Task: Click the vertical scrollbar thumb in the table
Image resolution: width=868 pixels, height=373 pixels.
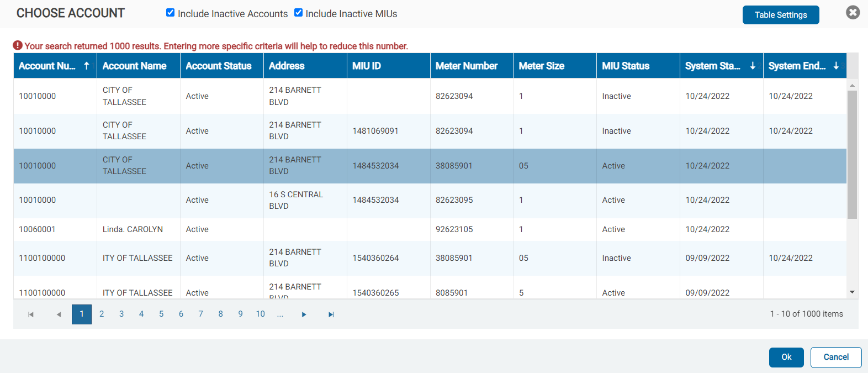Action: (x=852, y=154)
